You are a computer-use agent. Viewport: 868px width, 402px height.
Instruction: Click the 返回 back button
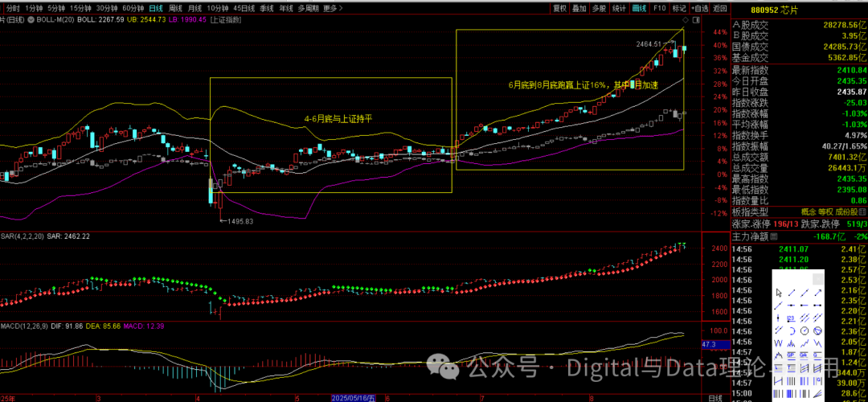tap(720, 8)
